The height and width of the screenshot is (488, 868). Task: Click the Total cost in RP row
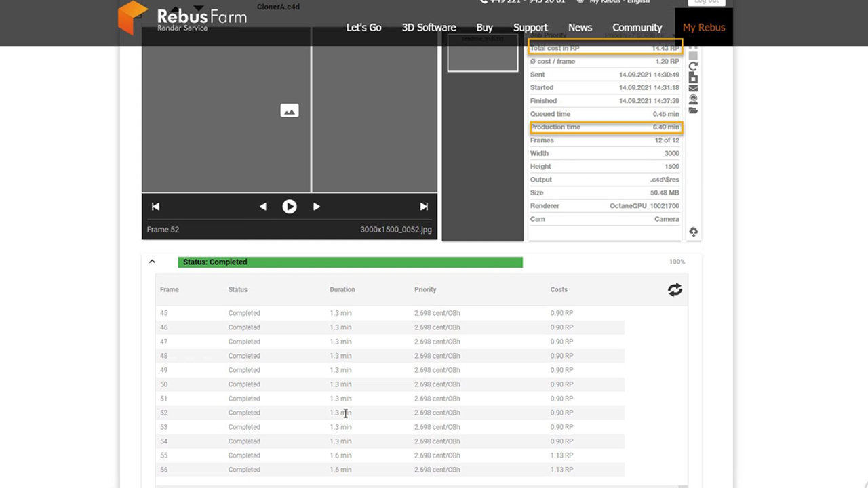[x=605, y=48]
